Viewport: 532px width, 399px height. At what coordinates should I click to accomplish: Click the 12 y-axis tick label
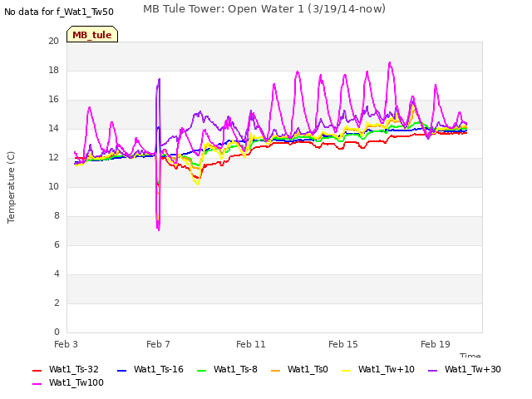(x=53, y=157)
